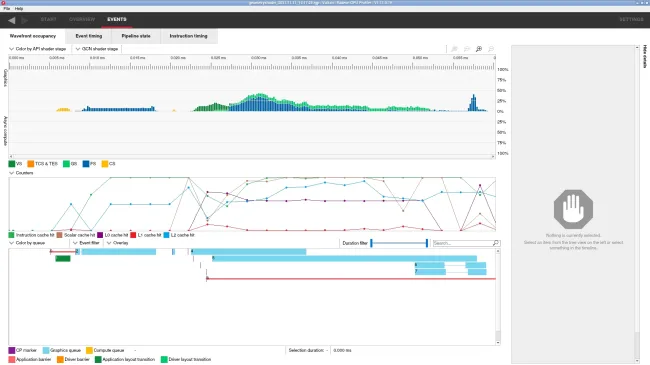
Task: Open the Help menu
Action: point(19,8)
